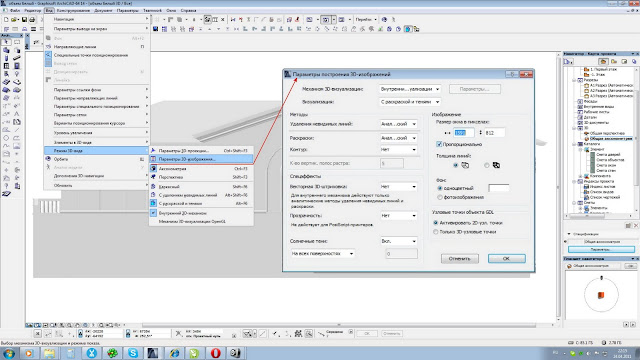Image resolution: width=640 pixels, height=360 pixels.
Task: Click the New document toolbar icon
Action: tap(6, 19)
